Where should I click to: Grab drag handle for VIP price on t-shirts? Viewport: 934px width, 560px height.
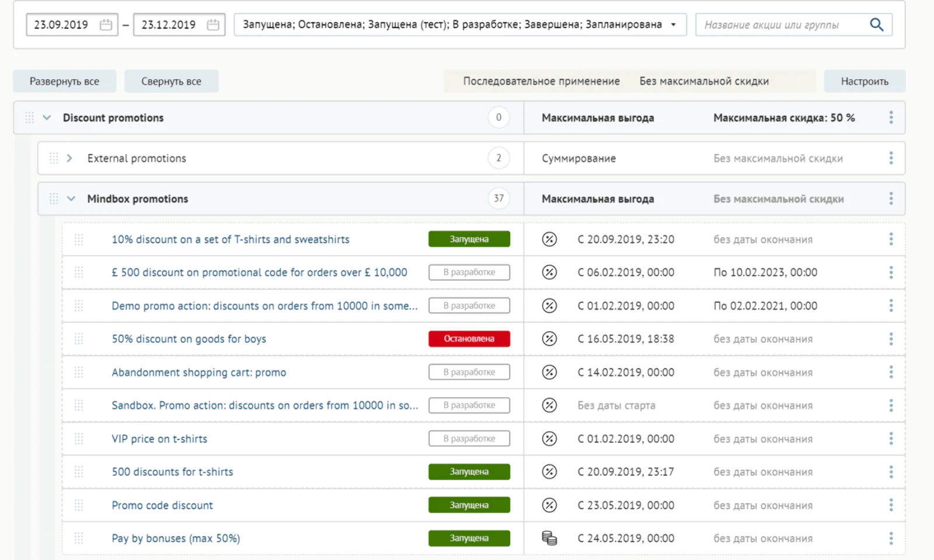coord(79,439)
